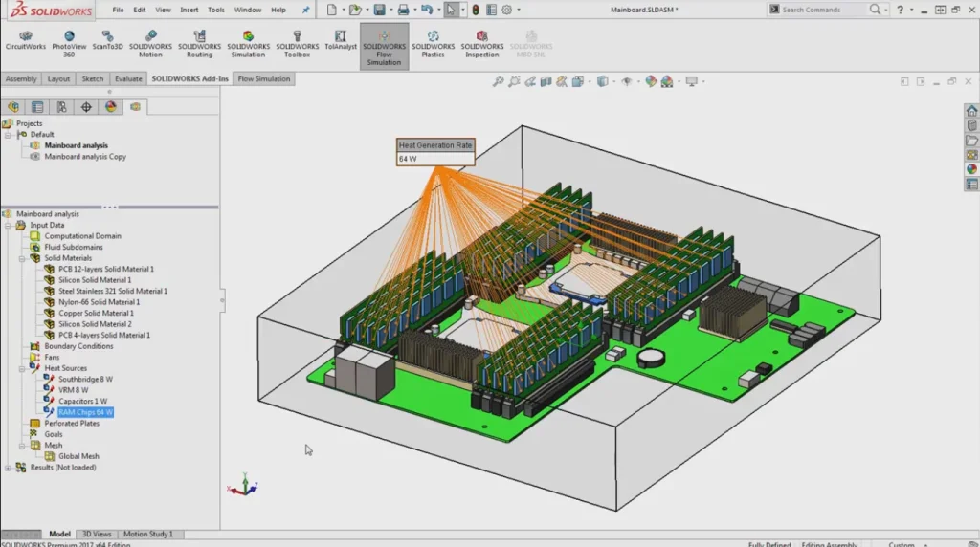Open the SOLIDWORKS Resources home pane
Screen dimensions: 980x547
point(971,111)
